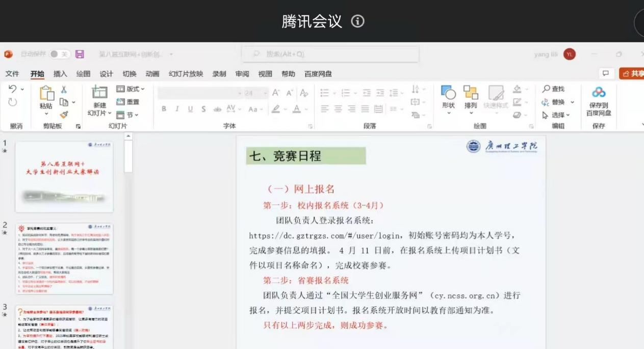Click the 共享 share button
Screen dimensions: 644x349
tap(632, 74)
